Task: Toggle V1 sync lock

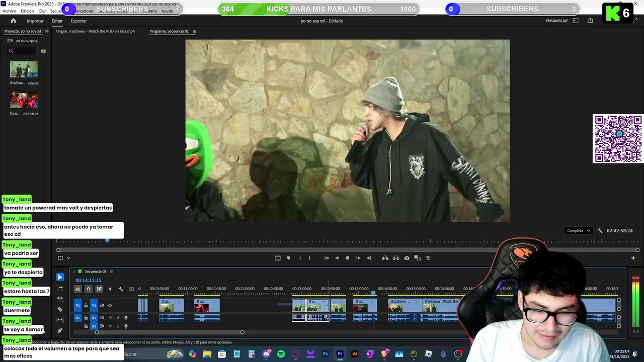Action: point(102,305)
